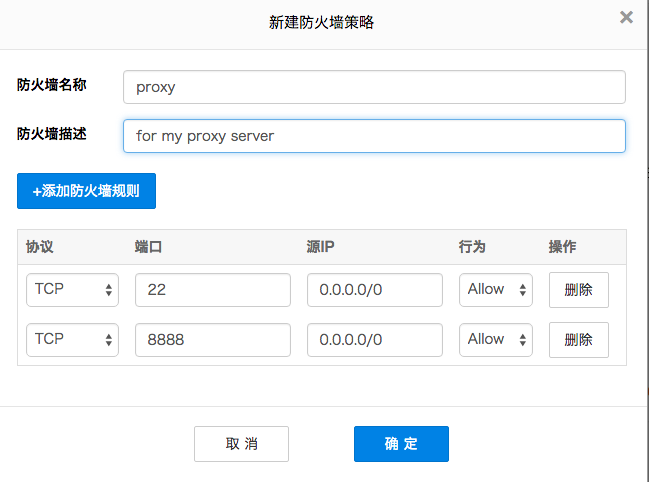The image size is (649, 482).
Task: Click the 源IP column header
Action: tap(320, 247)
